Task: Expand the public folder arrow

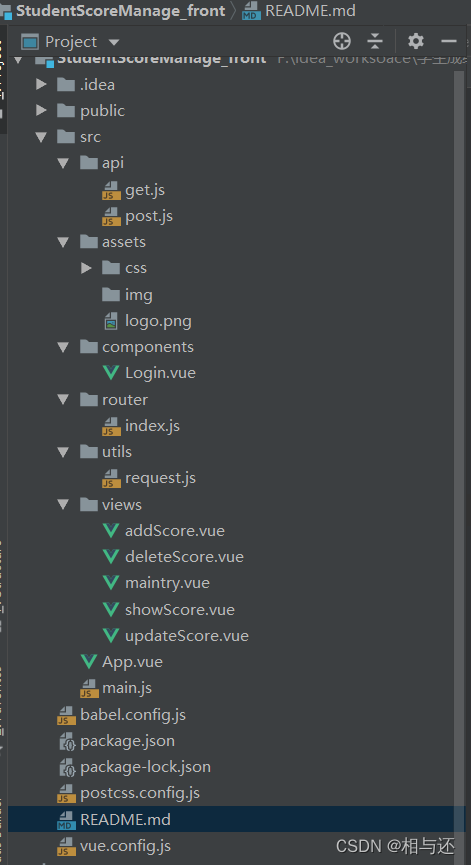Action: tap(41, 110)
